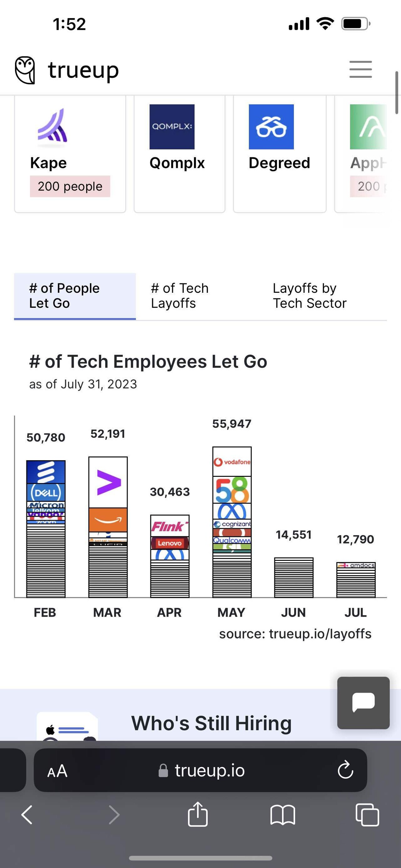Open the AA text size menu in Safari
This screenshot has width=401, height=868.
(57, 770)
